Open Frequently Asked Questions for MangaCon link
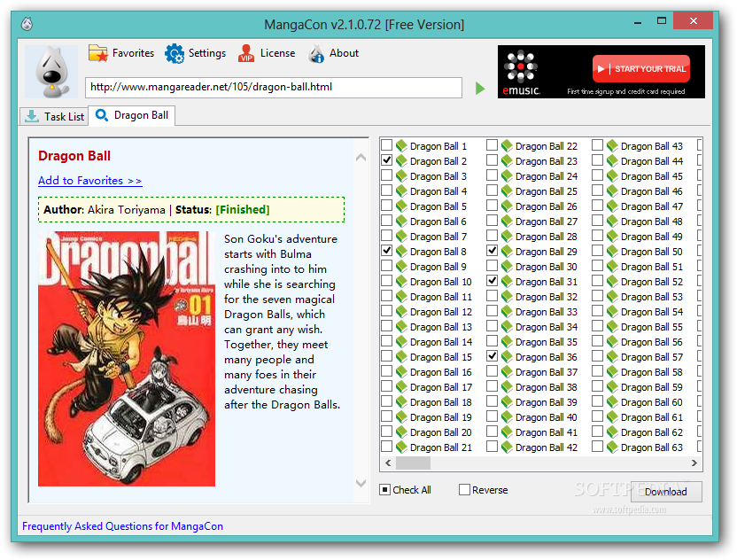 coord(122,526)
